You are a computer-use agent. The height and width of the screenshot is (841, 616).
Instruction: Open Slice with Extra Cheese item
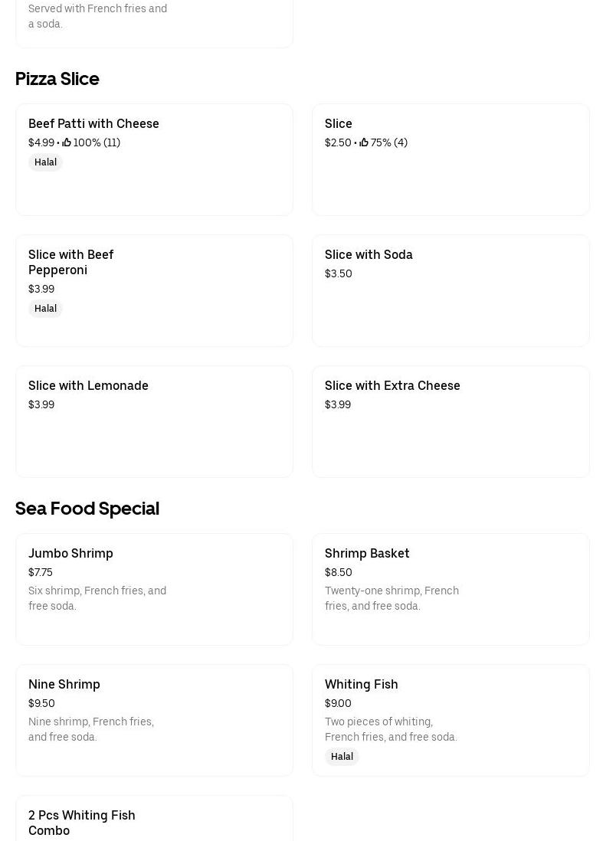coord(451,421)
